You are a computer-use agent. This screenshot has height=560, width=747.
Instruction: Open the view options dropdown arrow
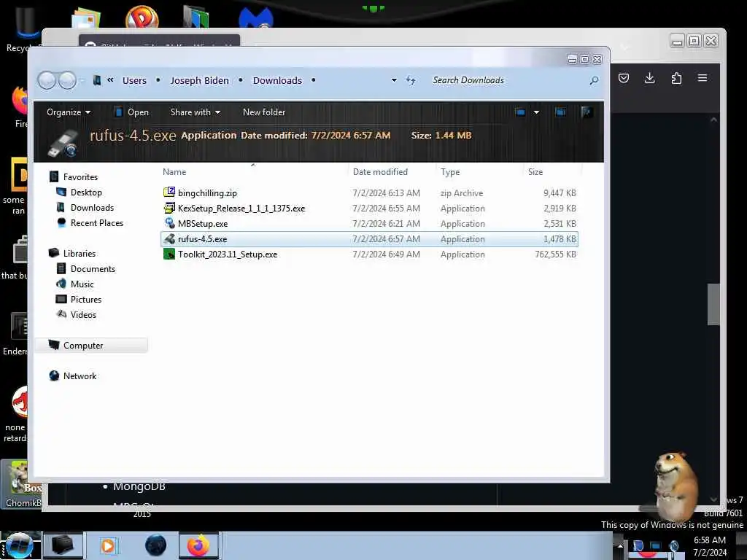[536, 112]
